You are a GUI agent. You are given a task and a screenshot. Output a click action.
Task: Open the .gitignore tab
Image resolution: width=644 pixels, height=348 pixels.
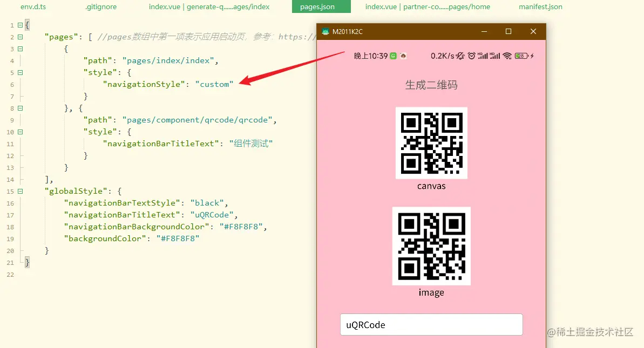101,6
